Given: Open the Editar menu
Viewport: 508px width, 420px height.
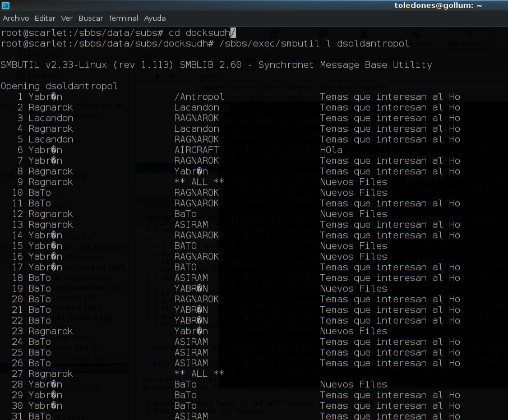Looking at the screenshot, I should (x=45, y=18).
